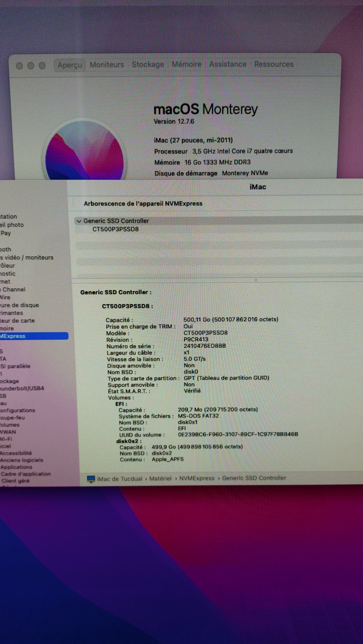The image size is (363, 644).
Task: Select CT500P3PSSD8 in the device tree
Action: [116, 229]
